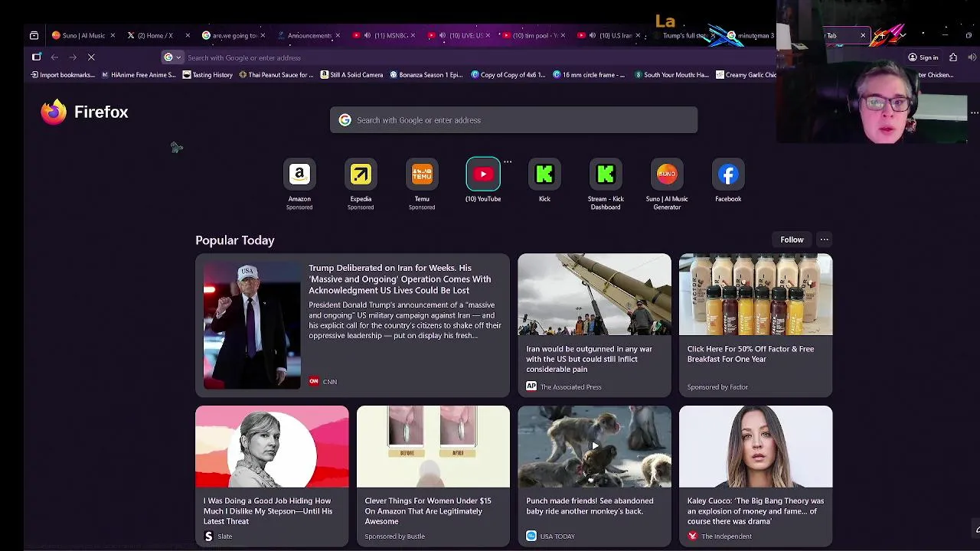Open the South Your Mouth bookmark
The width and height of the screenshot is (980, 551).
click(x=671, y=75)
